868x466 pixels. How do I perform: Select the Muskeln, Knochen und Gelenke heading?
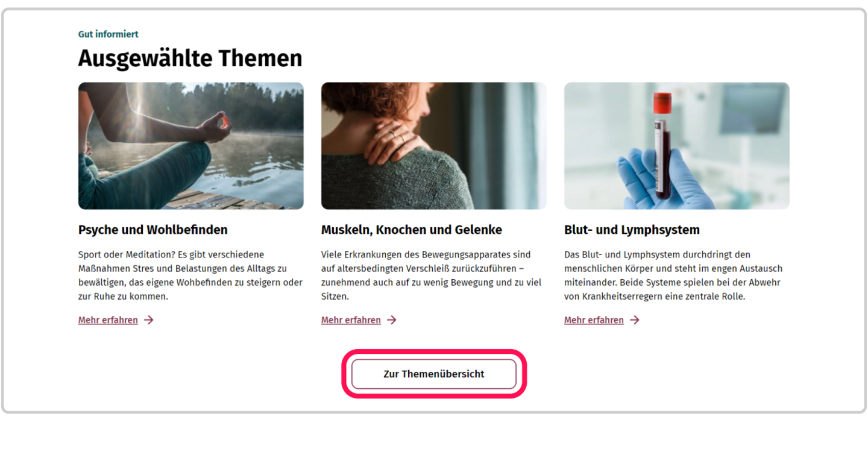[412, 230]
